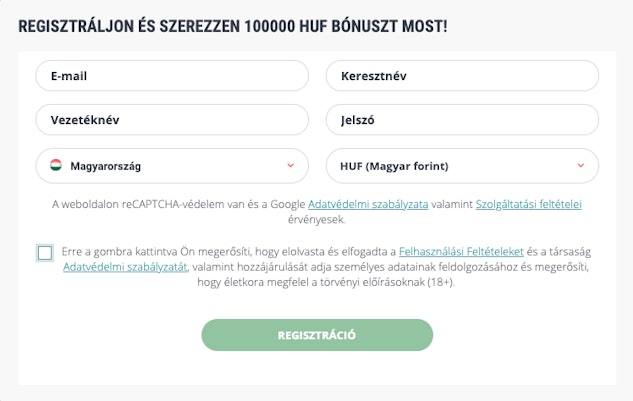Viewport: 633px width, 401px height.
Task: Activate the Jelszó password field
Action: pos(462,120)
